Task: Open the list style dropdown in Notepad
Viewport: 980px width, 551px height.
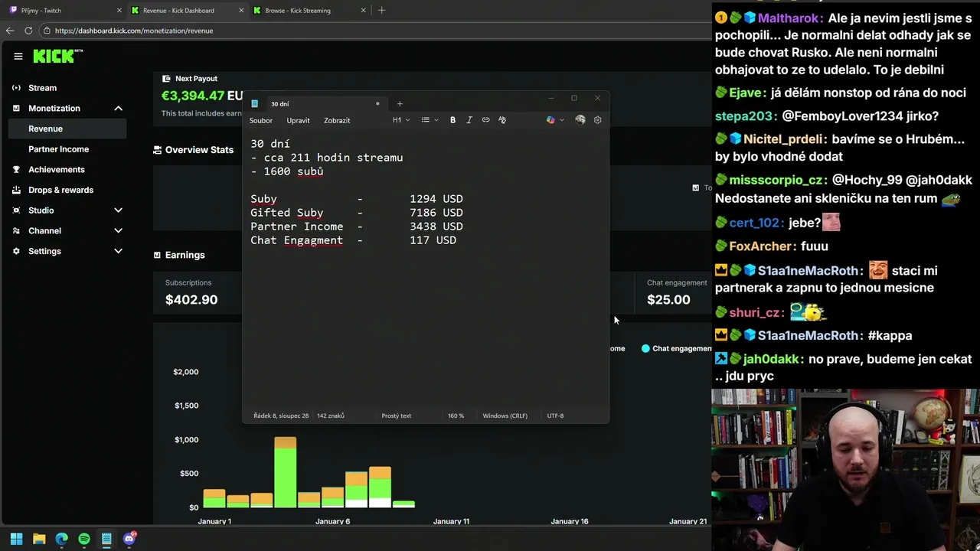Action: point(430,120)
